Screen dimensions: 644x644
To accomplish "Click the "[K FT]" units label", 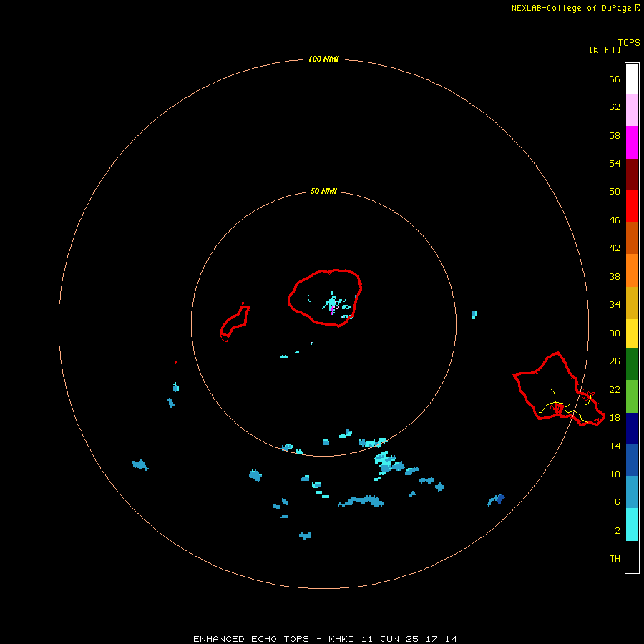I will coord(605,49).
